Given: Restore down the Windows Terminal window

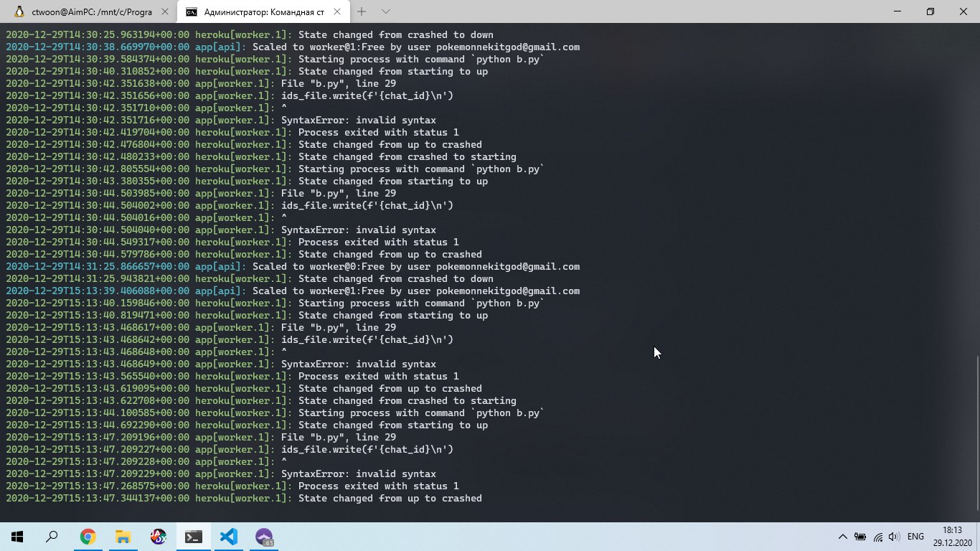Looking at the screenshot, I should (930, 11).
